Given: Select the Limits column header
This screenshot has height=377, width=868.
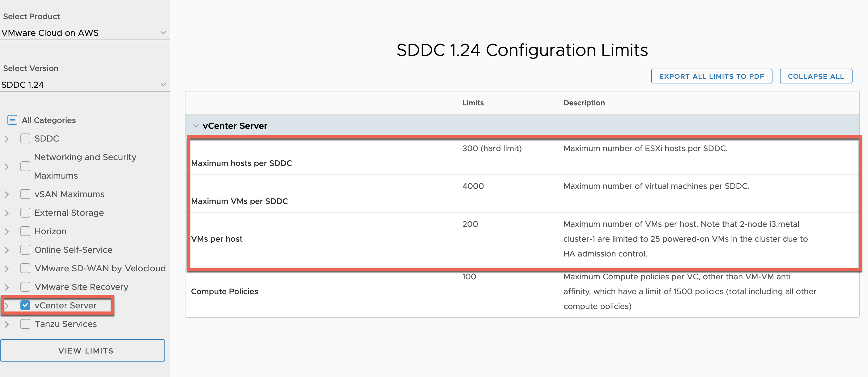Looking at the screenshot, I should pyautogui.click(x=473, y=103).
